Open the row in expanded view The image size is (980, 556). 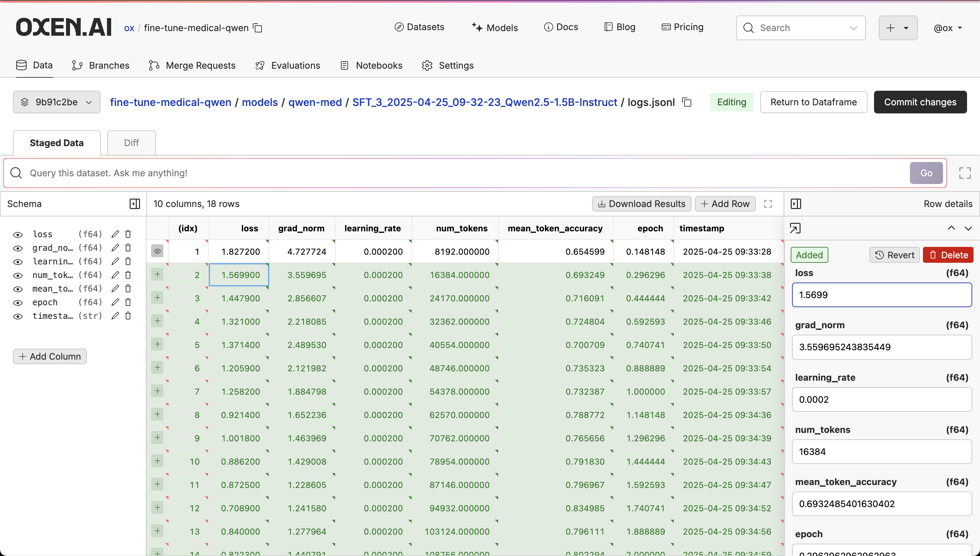tap(795, 228)
